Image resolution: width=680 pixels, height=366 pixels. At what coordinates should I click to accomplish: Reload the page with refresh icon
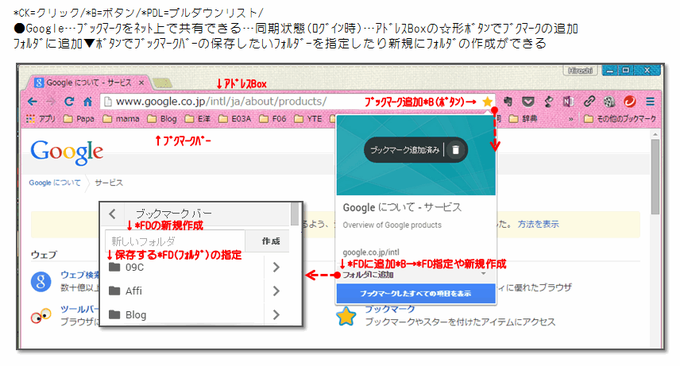point(69,102)
